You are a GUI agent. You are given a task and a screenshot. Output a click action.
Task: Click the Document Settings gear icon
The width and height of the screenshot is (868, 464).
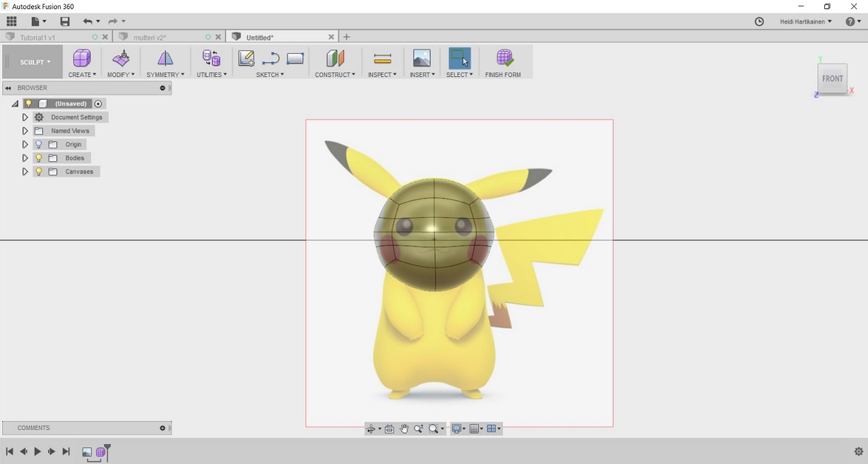pyautogui.click(x=39, y=117)
